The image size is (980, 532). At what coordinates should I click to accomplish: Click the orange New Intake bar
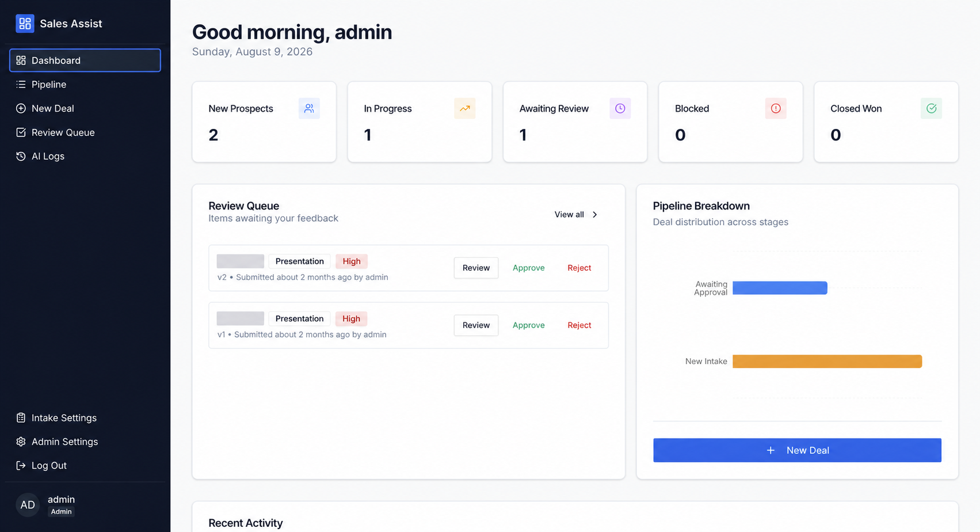click(827, 362)
